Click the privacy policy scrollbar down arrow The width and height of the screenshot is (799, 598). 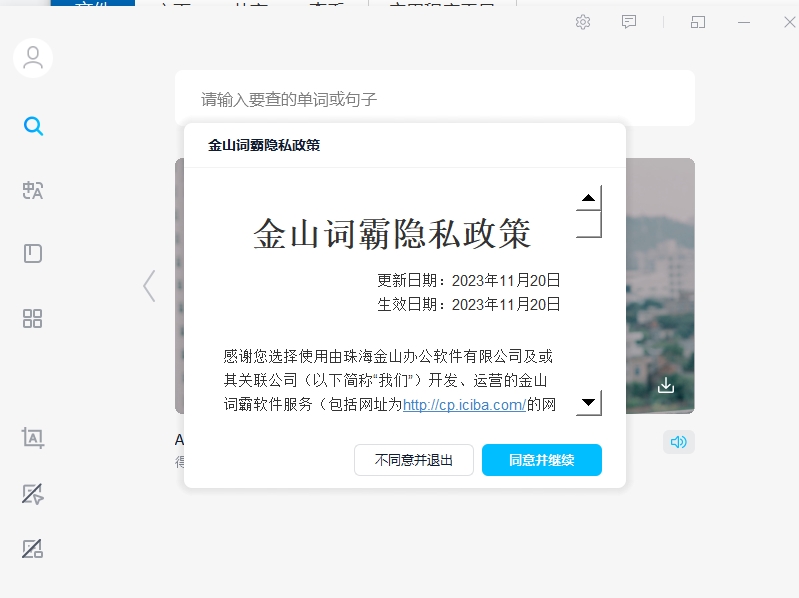coord(589,403)
